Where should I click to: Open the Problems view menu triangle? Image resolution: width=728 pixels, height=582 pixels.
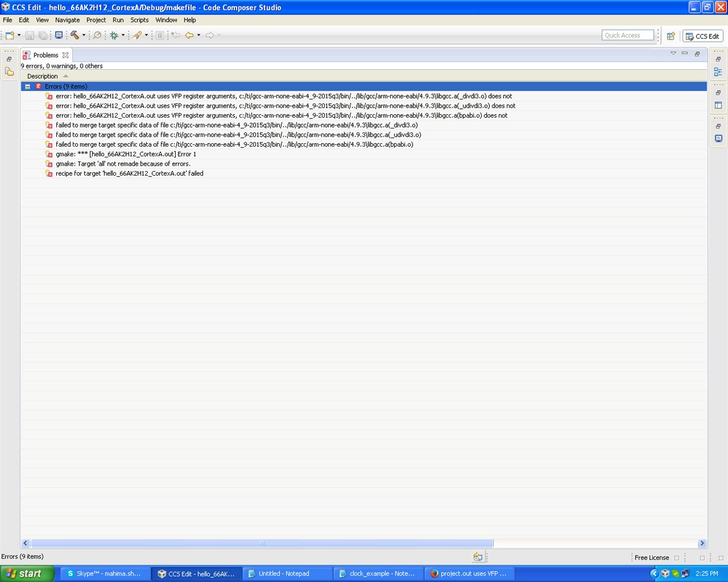click(673, 54)
